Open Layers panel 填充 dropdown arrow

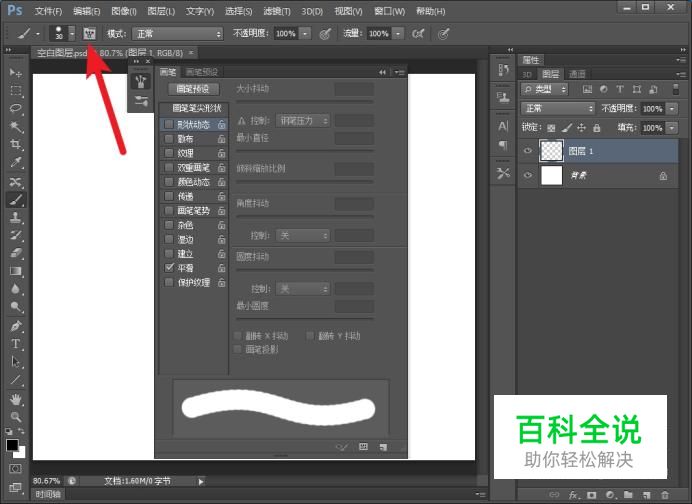672,128
